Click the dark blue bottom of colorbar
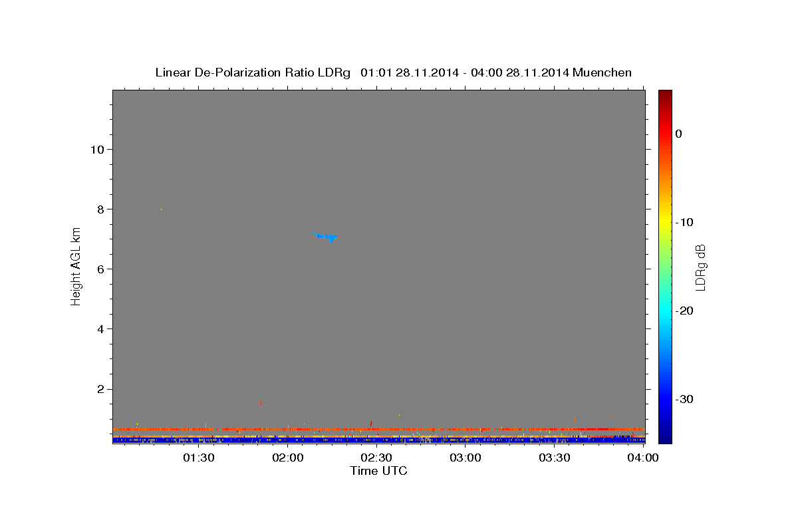798x532 pixels. pos(665,438)
